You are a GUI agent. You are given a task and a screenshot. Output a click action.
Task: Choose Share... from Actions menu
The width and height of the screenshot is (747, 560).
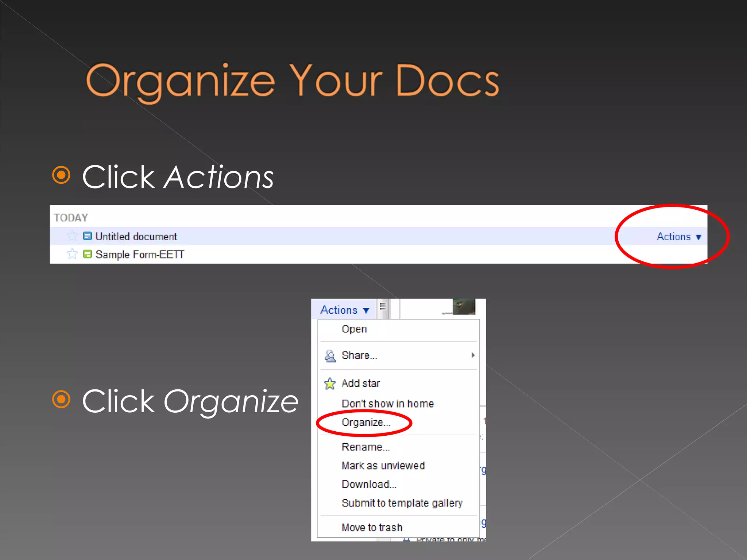pyautogui.click(x=359, y=355)
